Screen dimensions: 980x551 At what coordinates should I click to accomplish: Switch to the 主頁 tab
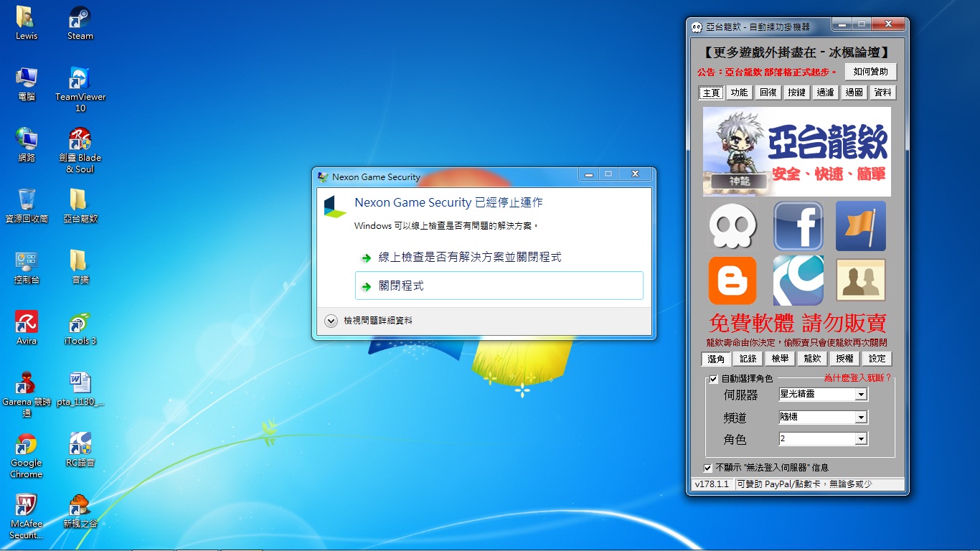click(711, 93)
